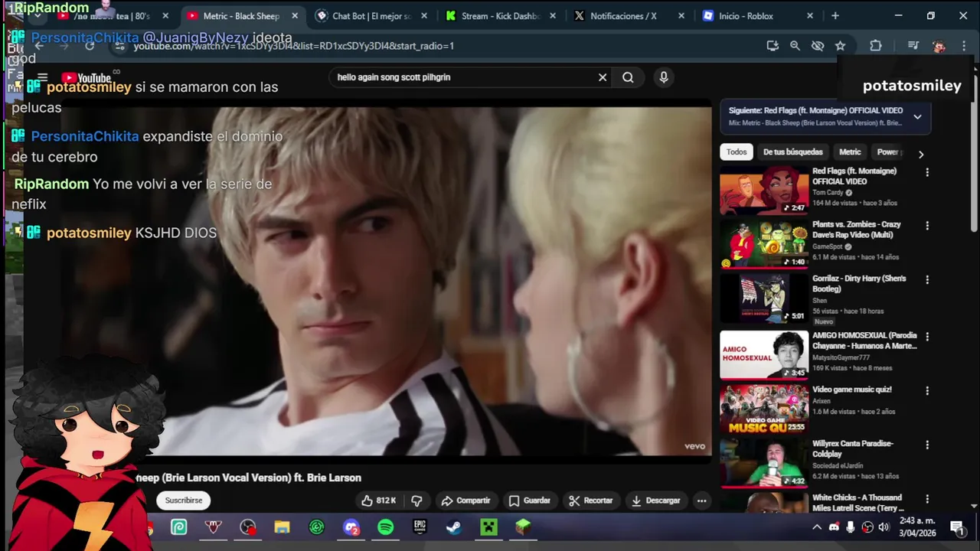
Task: Open more options for Red Flags video
Action: [927, 172]
